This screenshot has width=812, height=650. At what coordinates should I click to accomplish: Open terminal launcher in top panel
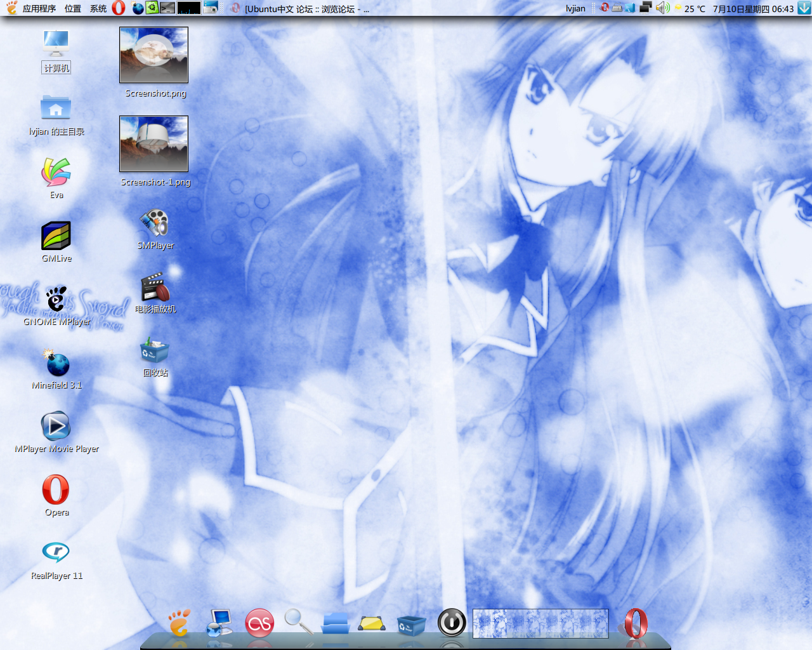pos(167,8)
